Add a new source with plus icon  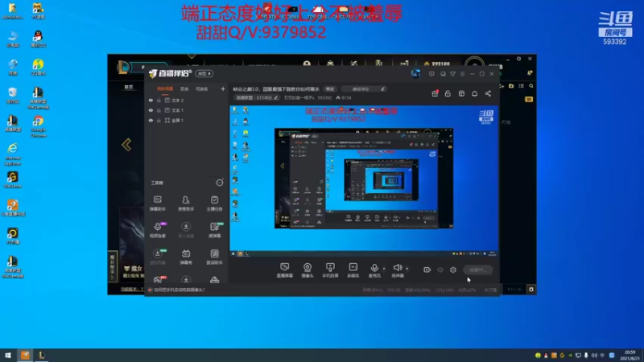223,88
